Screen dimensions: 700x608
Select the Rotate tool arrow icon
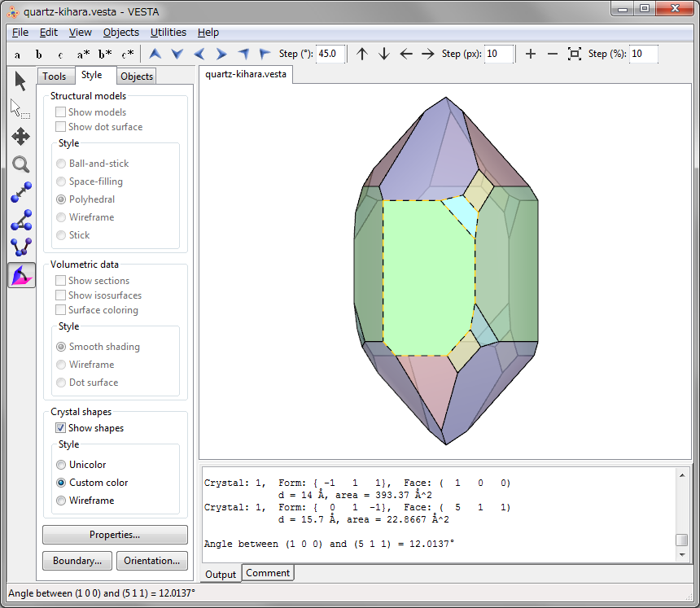click(x=21, y=81)
